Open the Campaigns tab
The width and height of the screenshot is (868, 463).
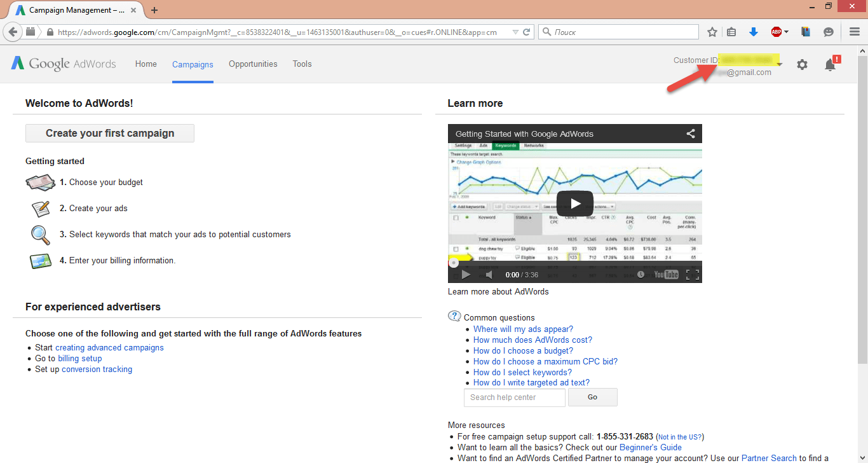pyautogui.click(x=193, y=64)
